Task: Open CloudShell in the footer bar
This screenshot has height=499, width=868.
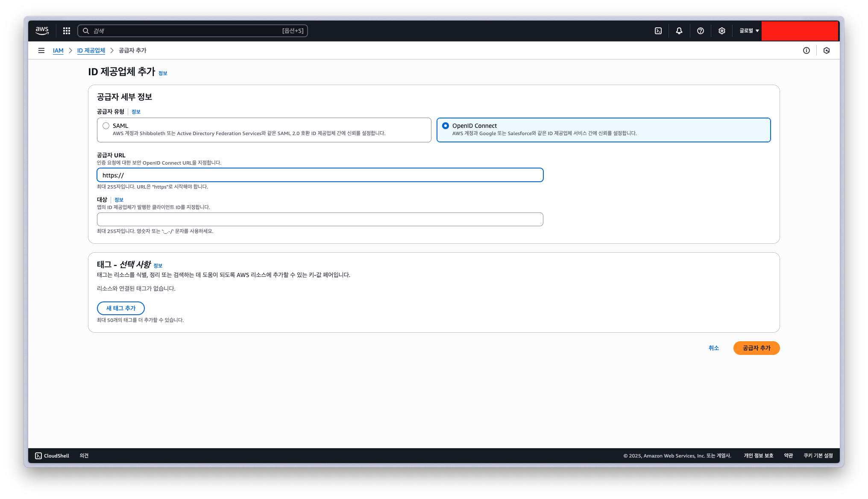Action: click(52, 456)
